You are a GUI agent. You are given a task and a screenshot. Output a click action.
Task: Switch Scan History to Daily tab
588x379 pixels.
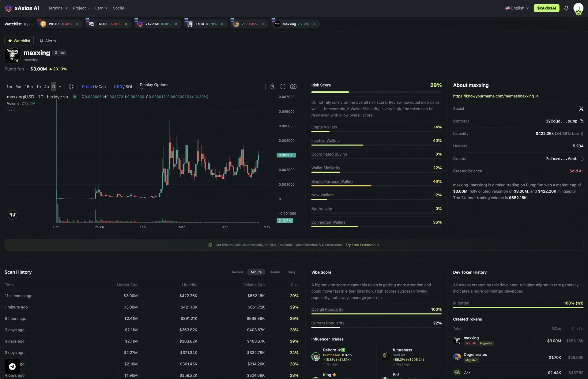click(x=292, y=272)
